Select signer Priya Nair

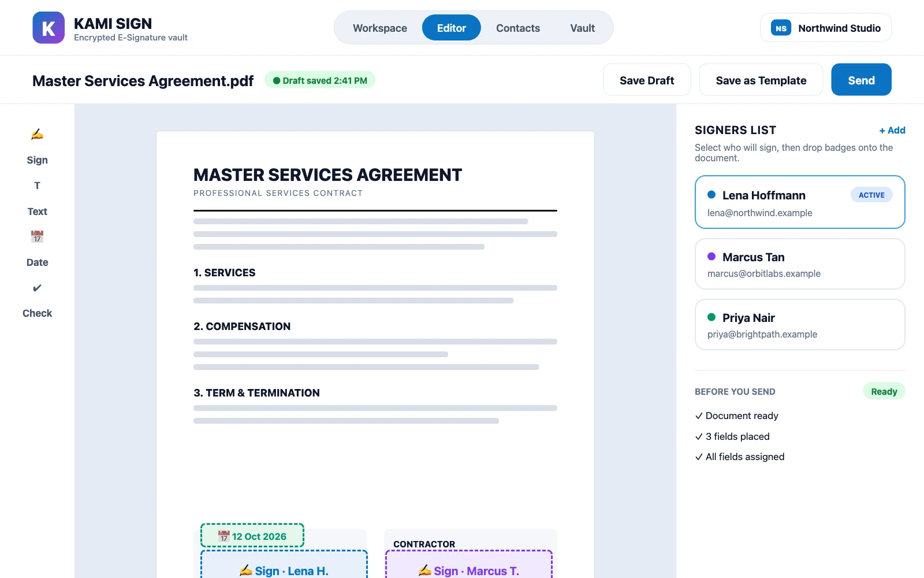click(x=800, y=325)
